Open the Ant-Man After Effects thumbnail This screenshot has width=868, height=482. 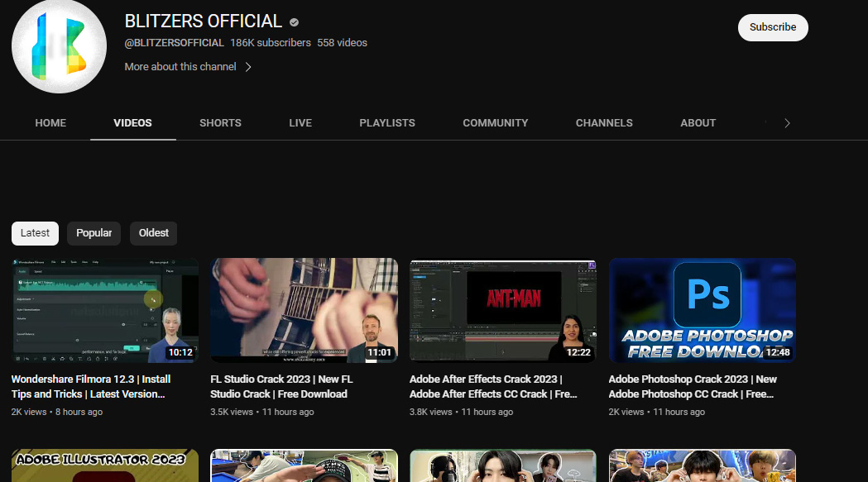tap(503, 311)
